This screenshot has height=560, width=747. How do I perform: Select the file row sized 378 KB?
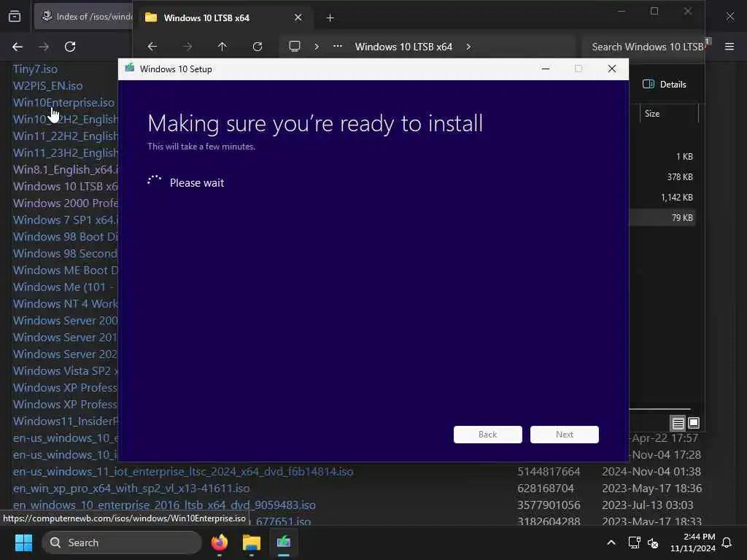click(662, 177)
